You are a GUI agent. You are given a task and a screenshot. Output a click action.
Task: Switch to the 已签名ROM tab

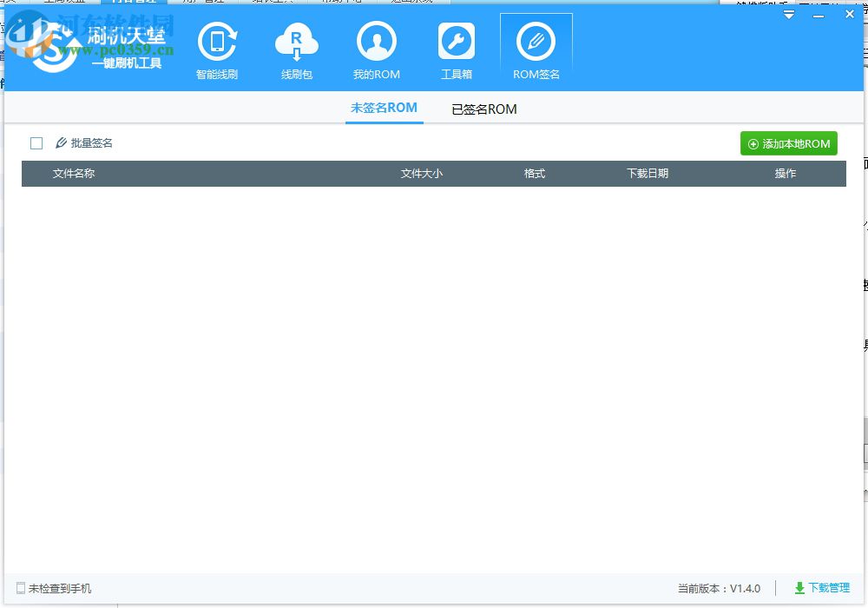(484, 109)
